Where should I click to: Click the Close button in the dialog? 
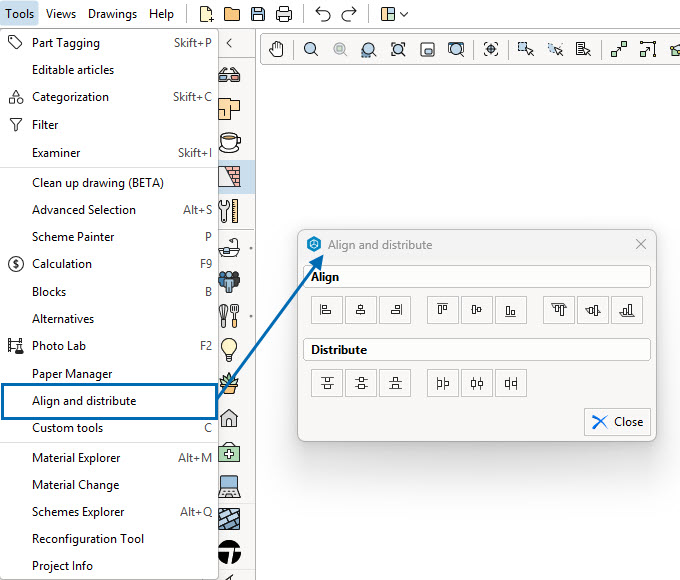click(x=617, y=422)
